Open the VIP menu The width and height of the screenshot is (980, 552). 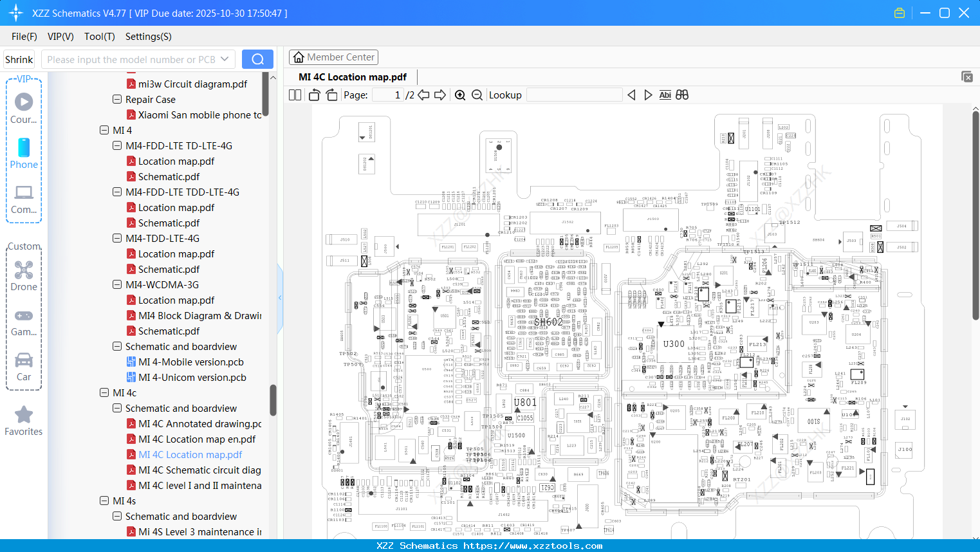tap(60, 37)
